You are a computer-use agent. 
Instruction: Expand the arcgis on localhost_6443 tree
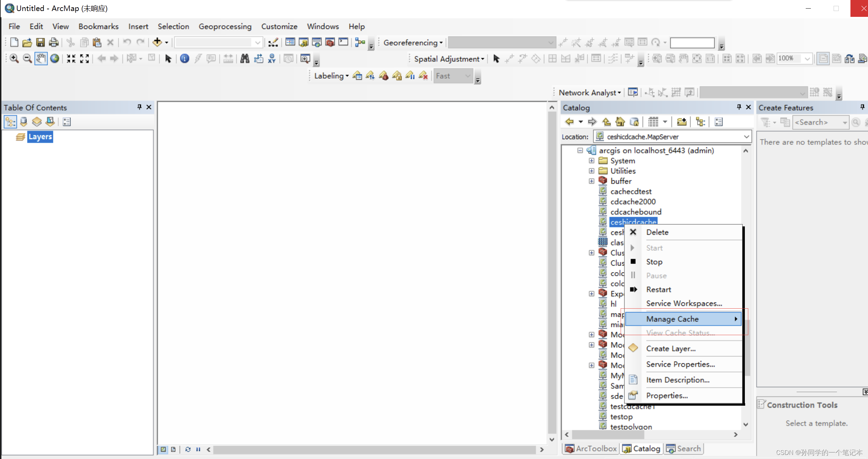[580, 150]
